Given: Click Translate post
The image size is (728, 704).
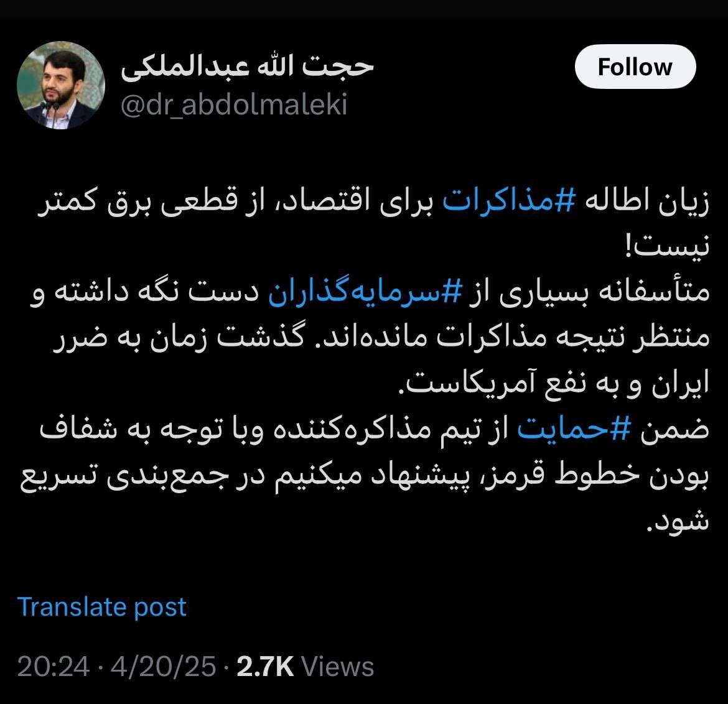Looking at the screenshot, I should pos(102,606).
